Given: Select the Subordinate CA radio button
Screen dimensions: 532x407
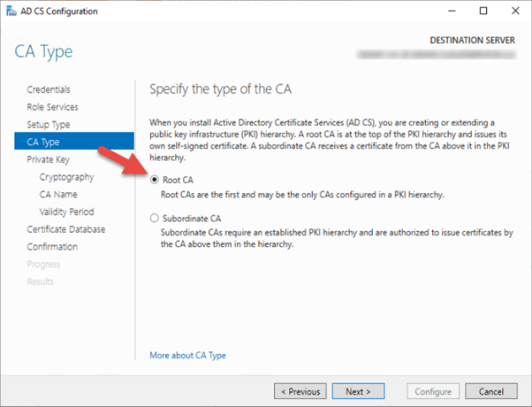Looking at the screenshot, I should tap(155, 218).
